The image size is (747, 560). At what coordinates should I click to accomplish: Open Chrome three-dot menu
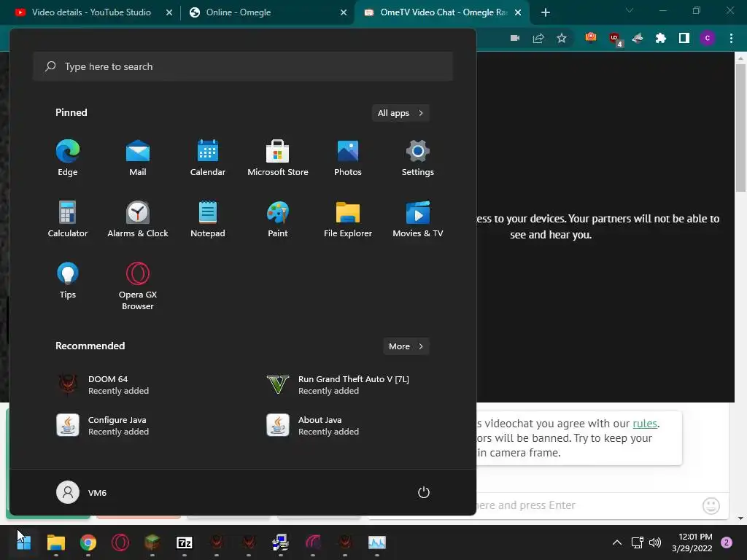[731, 38]
